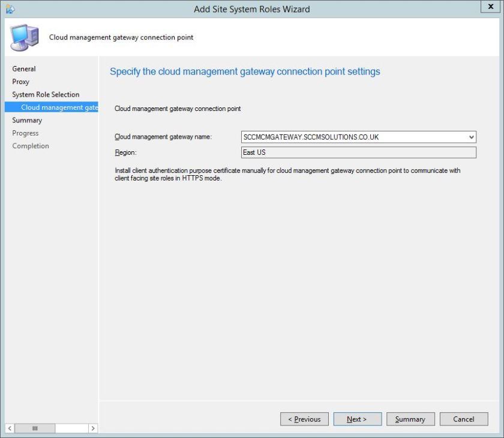This screenshot has height=438, width=504.
Task: Click the Previous button
Action: (304, 419)
